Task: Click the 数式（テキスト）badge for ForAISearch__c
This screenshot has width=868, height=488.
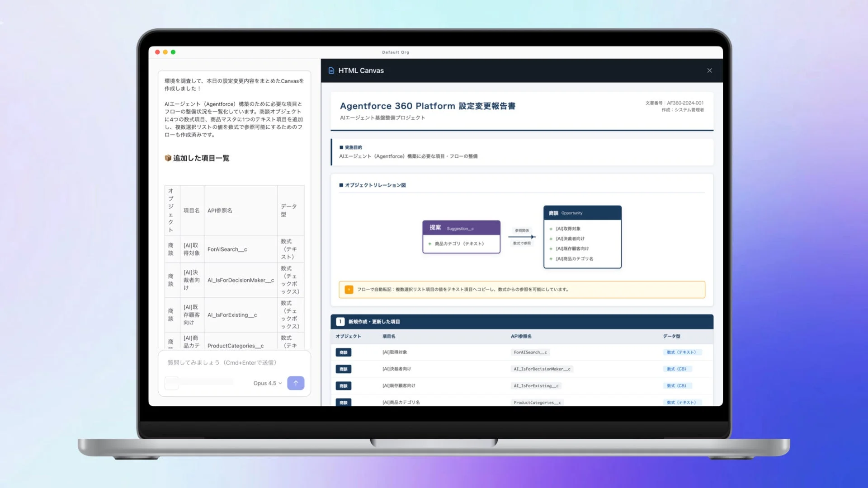Action: (682, 352)
